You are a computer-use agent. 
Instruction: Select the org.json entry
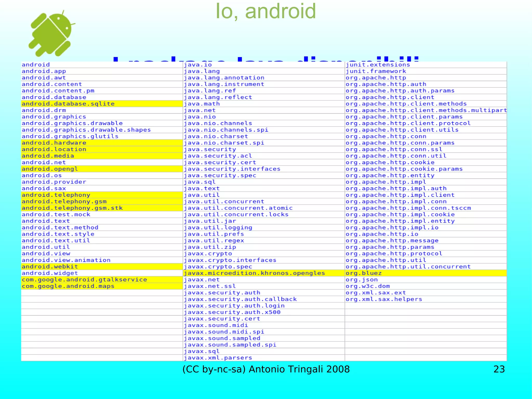pyautogui.click(x=426, y=280)
